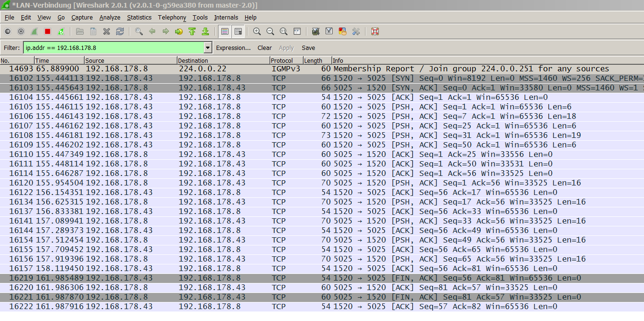
Task: Zoom out the main window text
Action: tap(270, 31)
